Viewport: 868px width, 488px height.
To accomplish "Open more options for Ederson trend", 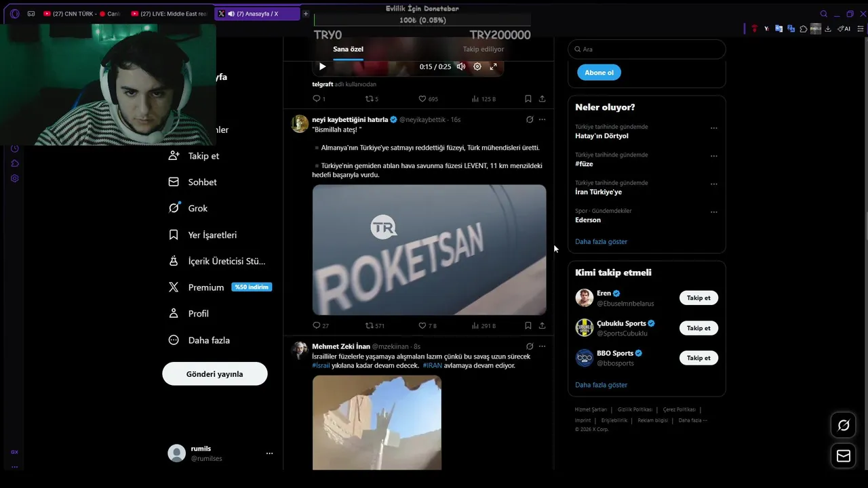I will pyautogui.click(x=713, y=212).
